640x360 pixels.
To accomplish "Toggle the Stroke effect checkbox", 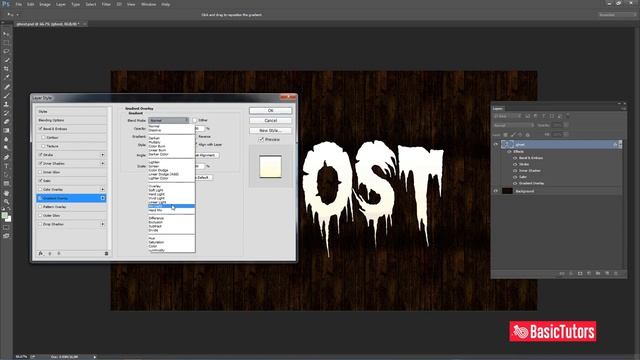I will pyautogui.click(x=40, y=155).
